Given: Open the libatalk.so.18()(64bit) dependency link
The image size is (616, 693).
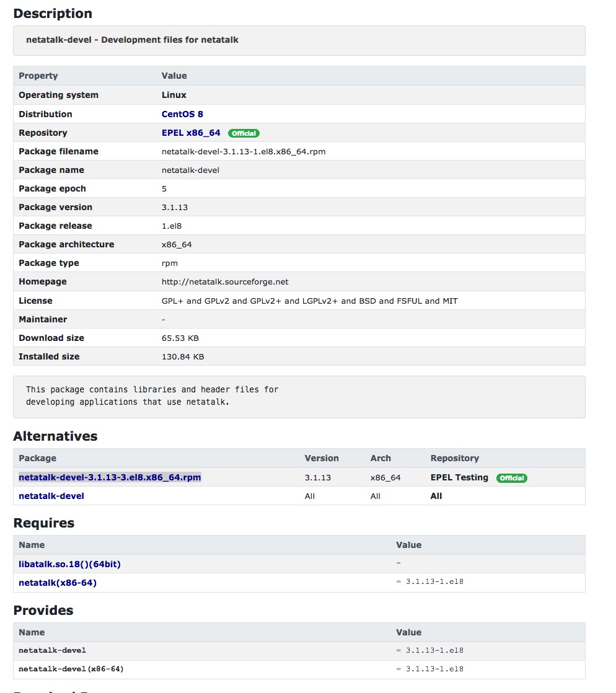Looking at the screenshot, I should pyautogui.click(x=74, y=564).
